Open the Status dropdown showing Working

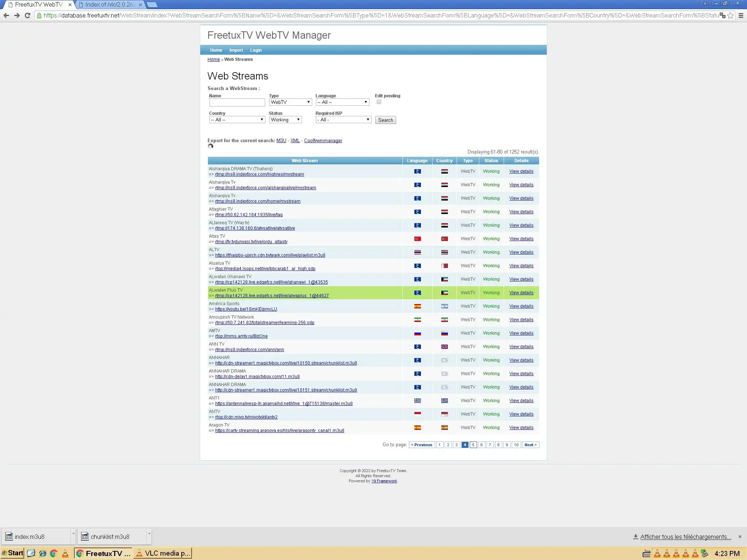[x=285, y=120]
